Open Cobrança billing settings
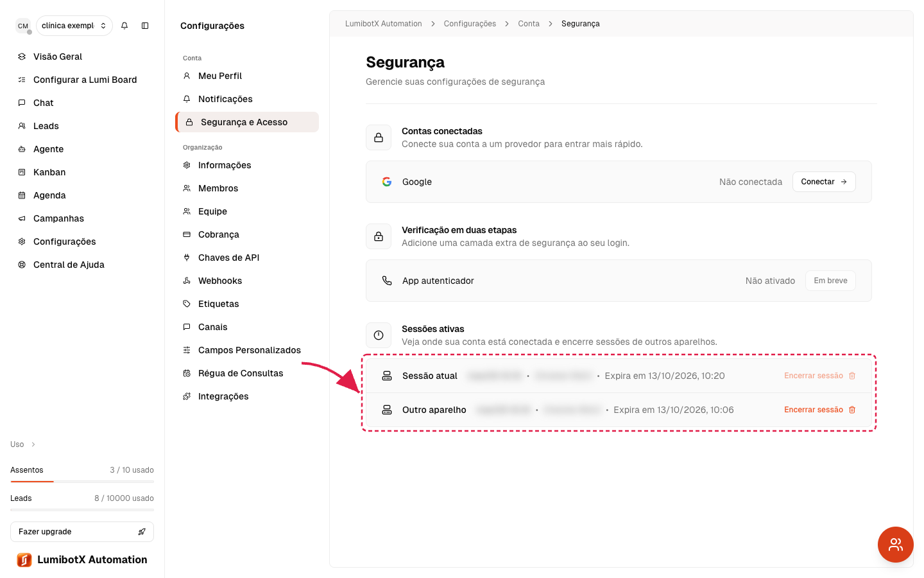The width and height of the screenshot is (924, 578). pos(247,234)
